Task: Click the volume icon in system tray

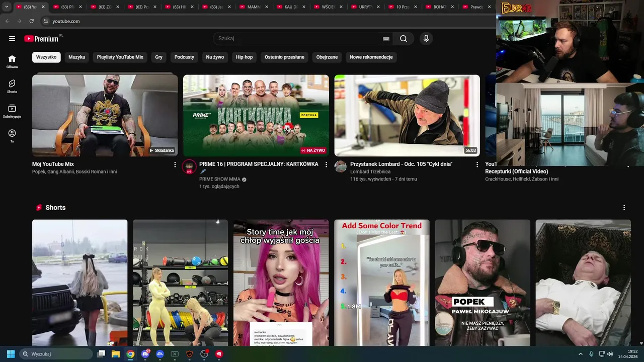Action: pos(610,354)
